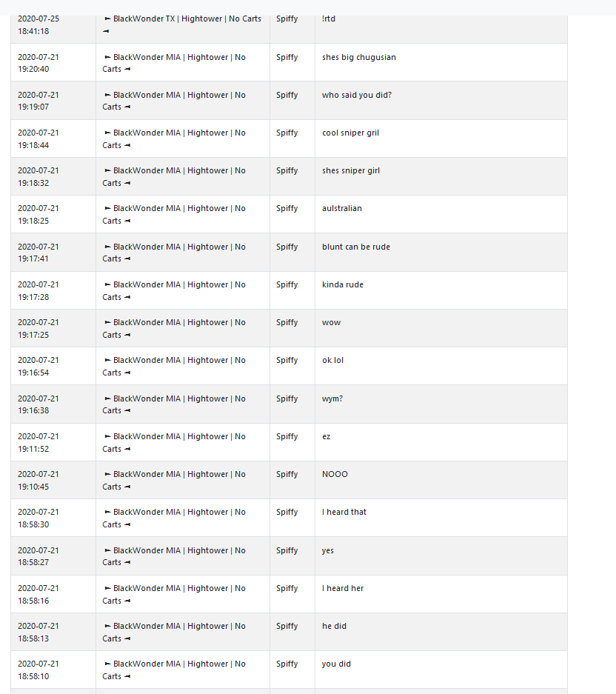Viewport: 616px width, 694px height.
Task: Select the 'wym?' message text
Action: [332, 398]
